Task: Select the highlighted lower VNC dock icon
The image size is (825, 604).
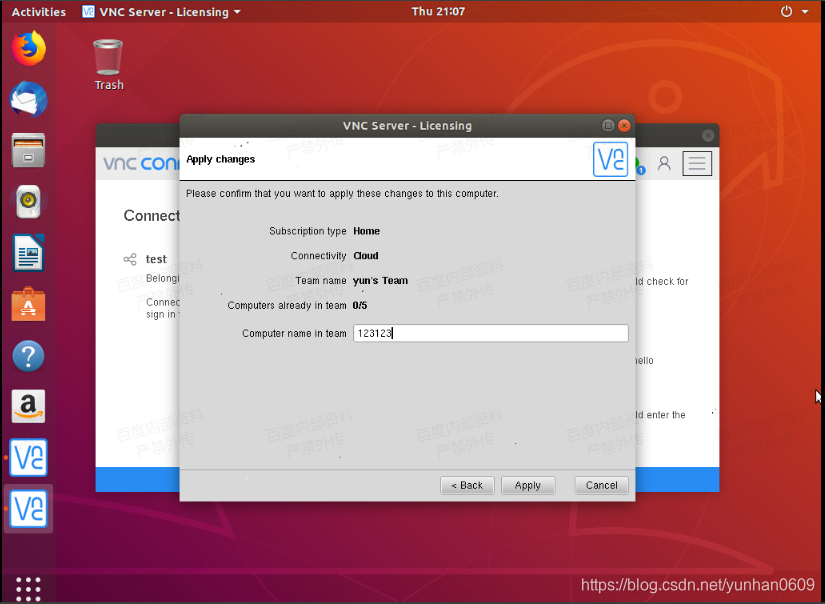Action: 28,509
